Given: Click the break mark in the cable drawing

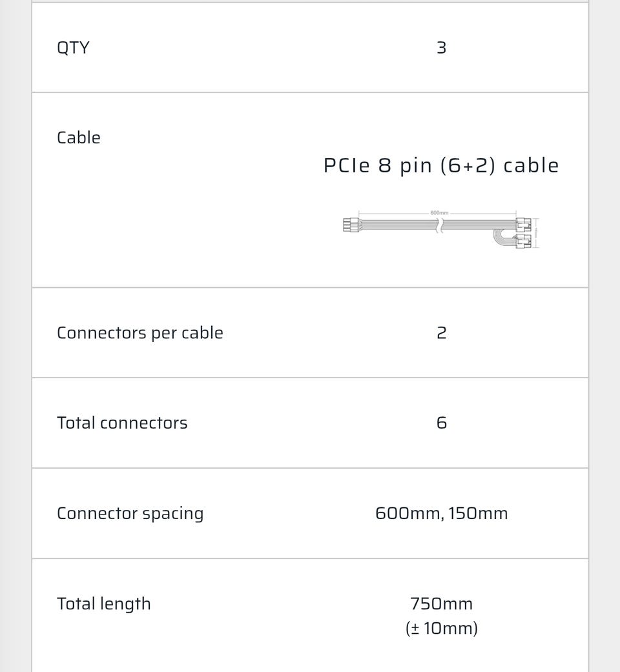Looking at the screenshot, I should point(439,226).
